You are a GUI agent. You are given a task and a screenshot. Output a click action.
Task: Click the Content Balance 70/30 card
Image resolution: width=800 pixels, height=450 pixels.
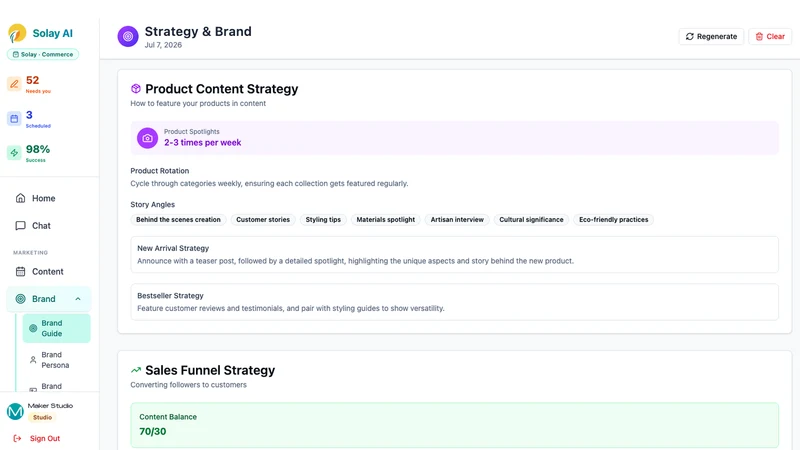click(x=455, y=425)
